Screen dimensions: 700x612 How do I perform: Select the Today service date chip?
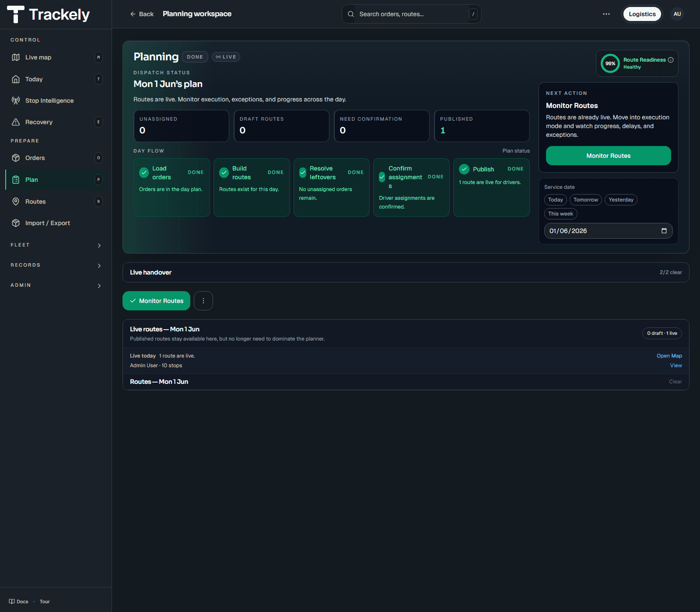(x=556, y=200)
